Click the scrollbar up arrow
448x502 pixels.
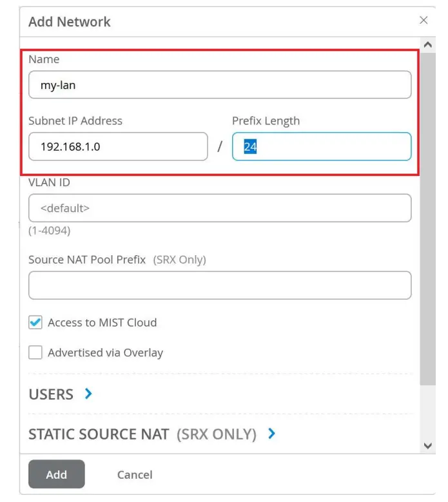point(427,45)
